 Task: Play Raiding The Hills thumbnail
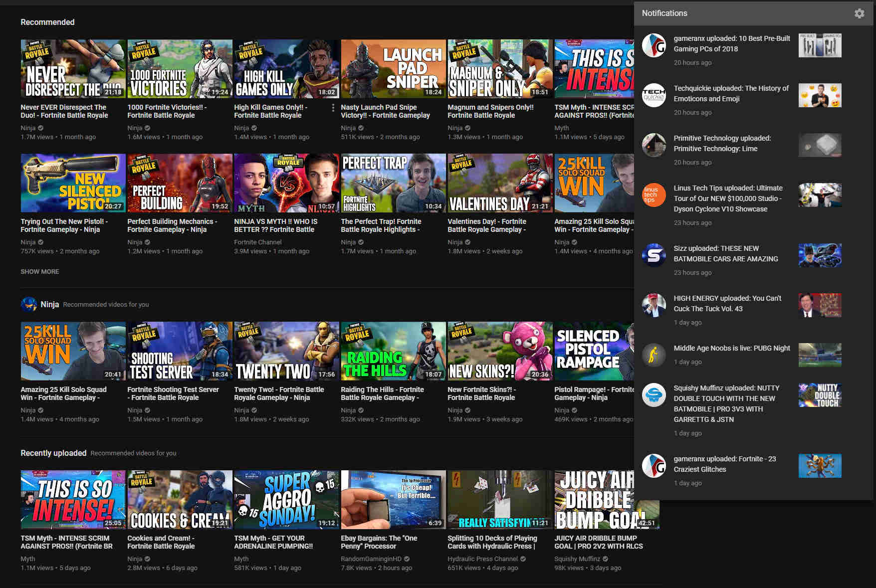pyautogui.click(x=393, y=351)
